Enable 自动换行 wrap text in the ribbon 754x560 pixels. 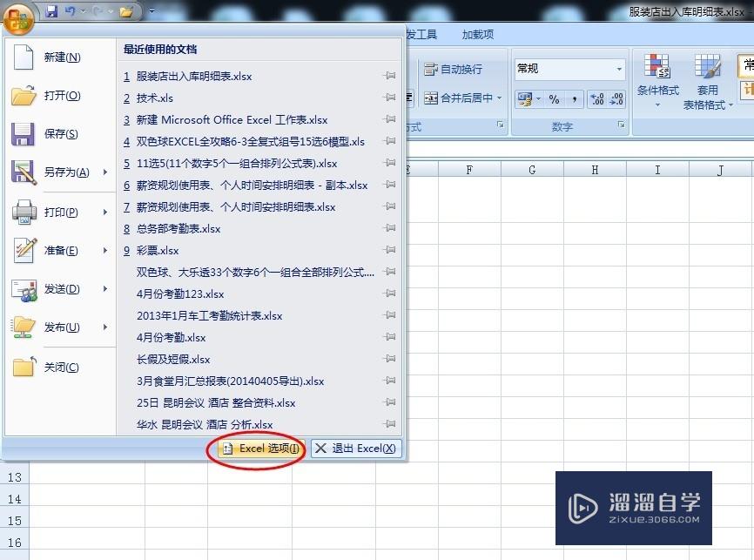(460, 69)
